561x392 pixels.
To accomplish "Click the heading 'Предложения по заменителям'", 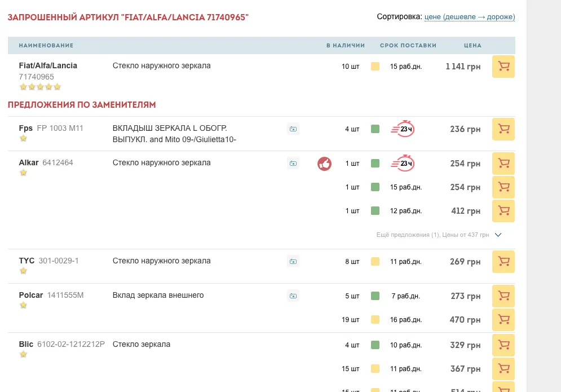I will coord(82,104).
